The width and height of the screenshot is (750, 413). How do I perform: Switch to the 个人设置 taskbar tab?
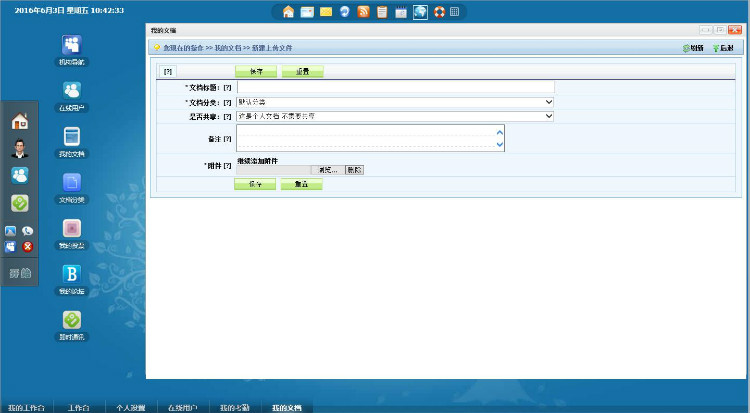click(131, 407)
